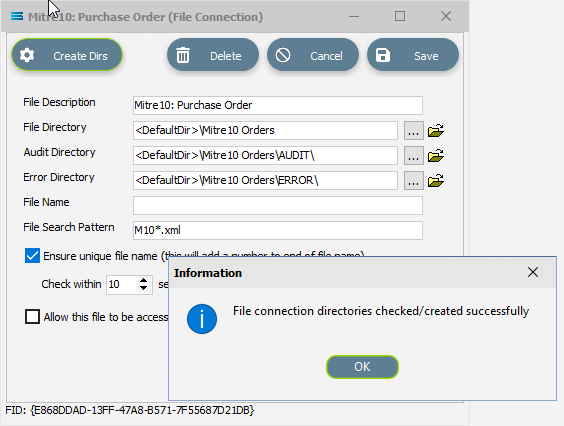
Task: Close the Purchase Order window
Action: [x=446, y=16]
